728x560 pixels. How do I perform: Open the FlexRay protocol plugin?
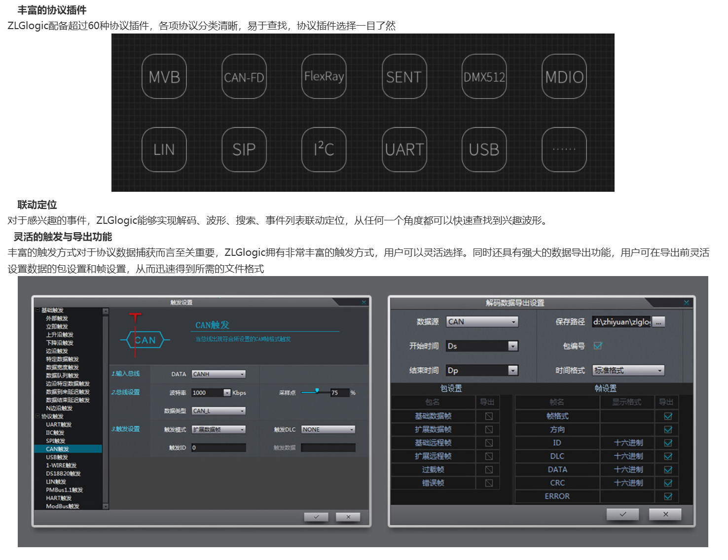[324, 76]
